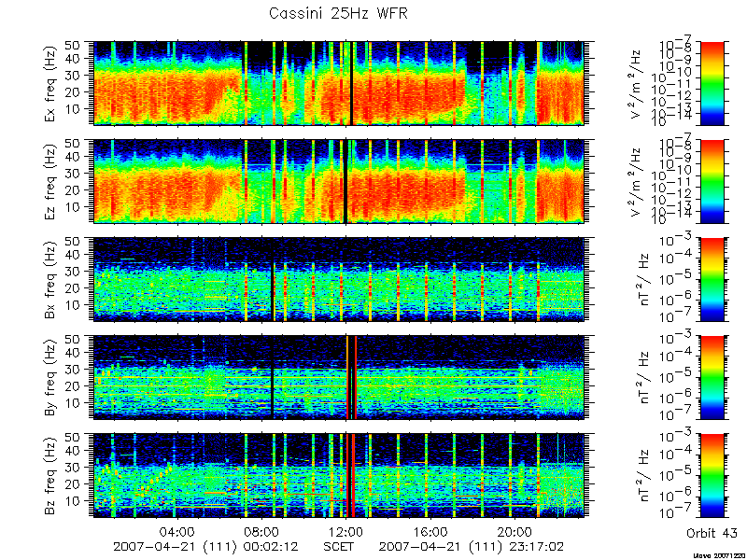Click the 08:00 time axis label
Viewport: 747px width, 560px height.
click(x=261, y=531)
